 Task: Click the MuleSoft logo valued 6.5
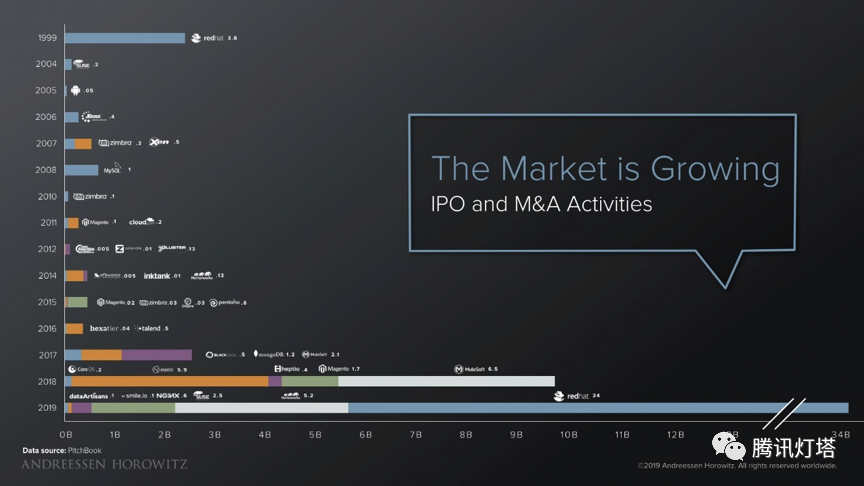pos(468,369)
